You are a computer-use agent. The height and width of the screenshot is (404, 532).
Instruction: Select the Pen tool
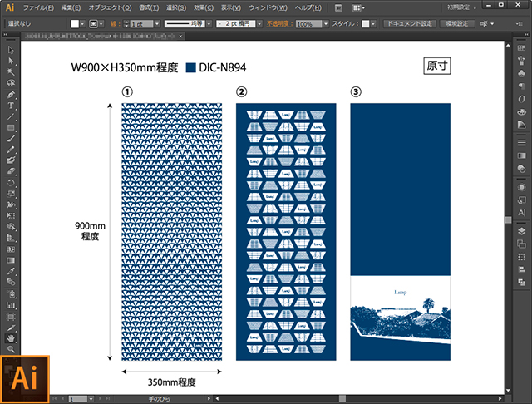(12, 94)
